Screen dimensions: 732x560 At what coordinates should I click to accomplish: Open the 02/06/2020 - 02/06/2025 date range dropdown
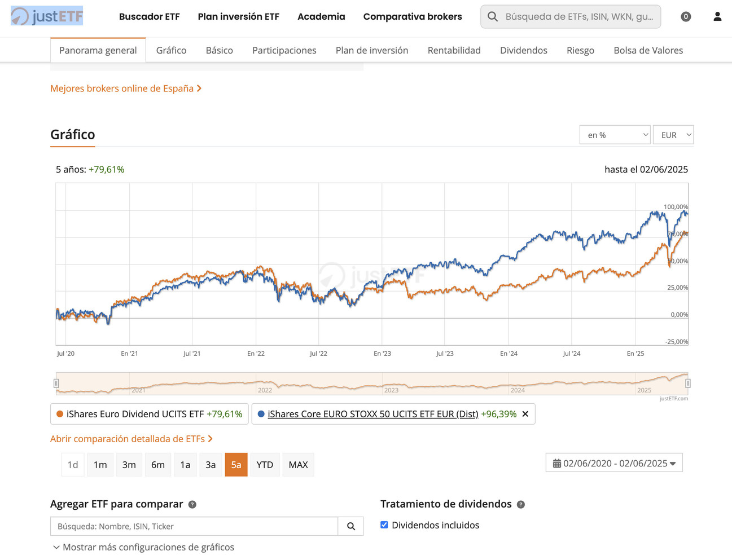click(614, 463)
